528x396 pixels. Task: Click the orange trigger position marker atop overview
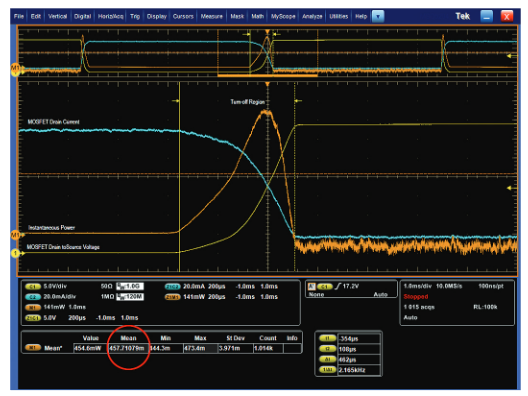267,32
